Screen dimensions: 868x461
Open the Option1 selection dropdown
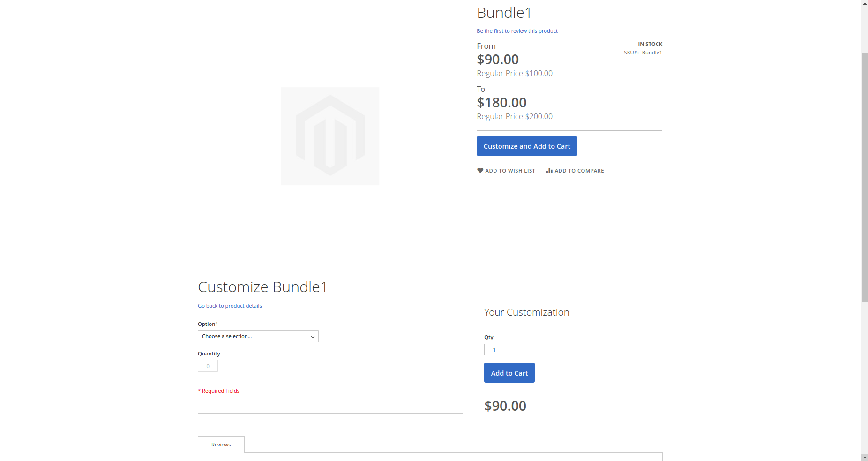click(x=258, y=336)
